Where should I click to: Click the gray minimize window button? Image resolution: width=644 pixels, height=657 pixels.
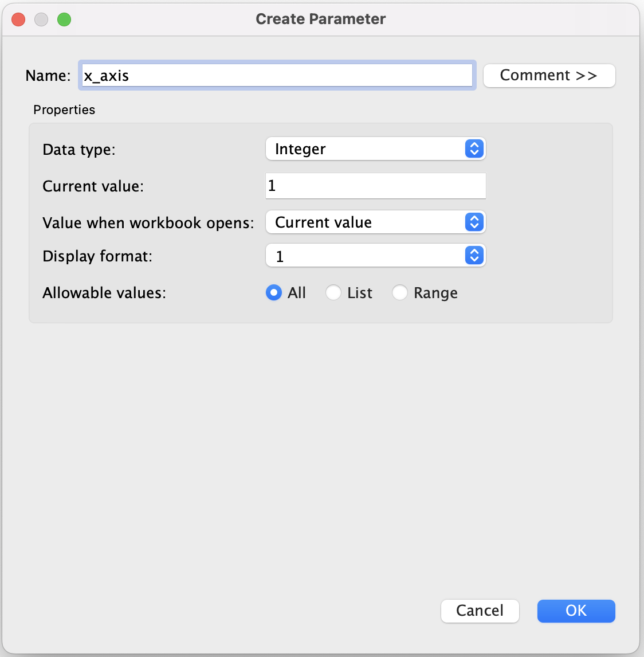(x=41, y=19)
